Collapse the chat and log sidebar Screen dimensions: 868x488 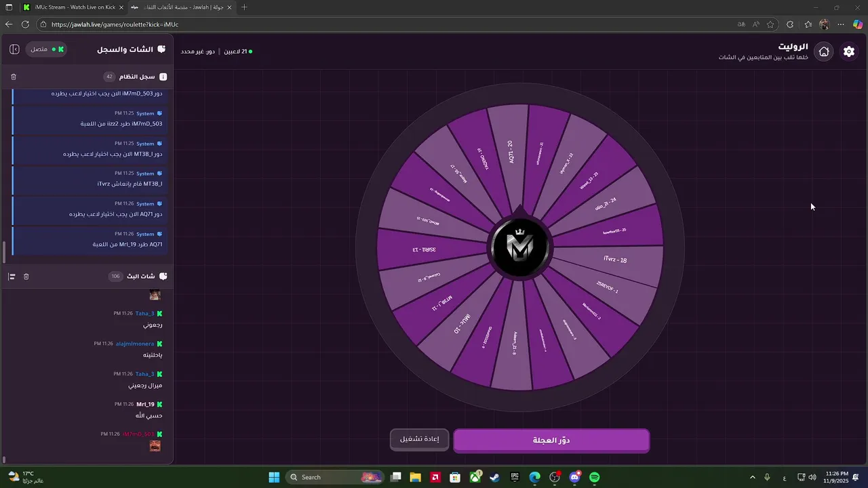[x=14, y=49]
